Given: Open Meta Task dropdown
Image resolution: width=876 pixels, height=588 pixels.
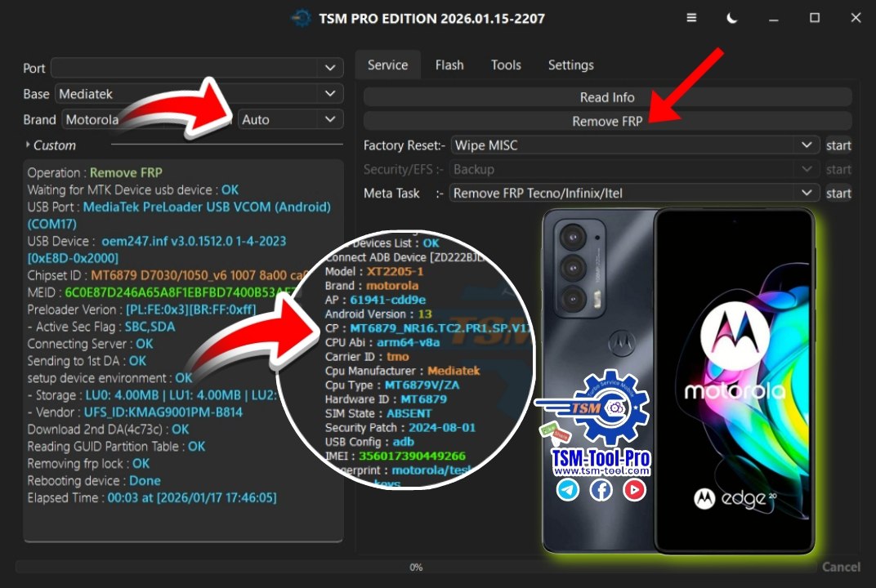Looking at the screenshot, I should (635, 194).
